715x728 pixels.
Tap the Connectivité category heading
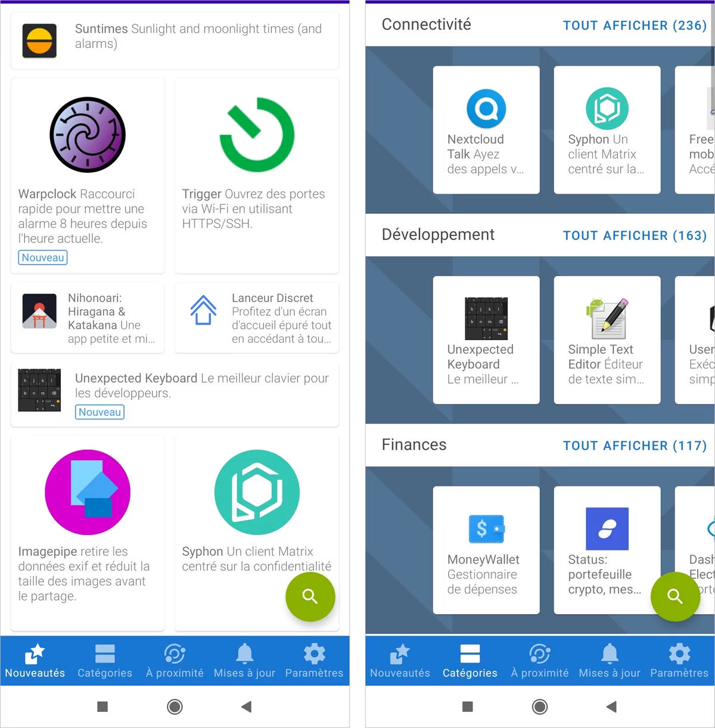(x=426, y=24)
